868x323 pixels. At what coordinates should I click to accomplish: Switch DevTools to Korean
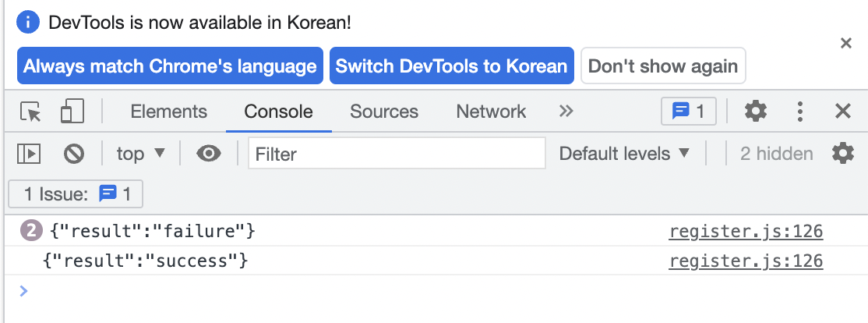452,66
